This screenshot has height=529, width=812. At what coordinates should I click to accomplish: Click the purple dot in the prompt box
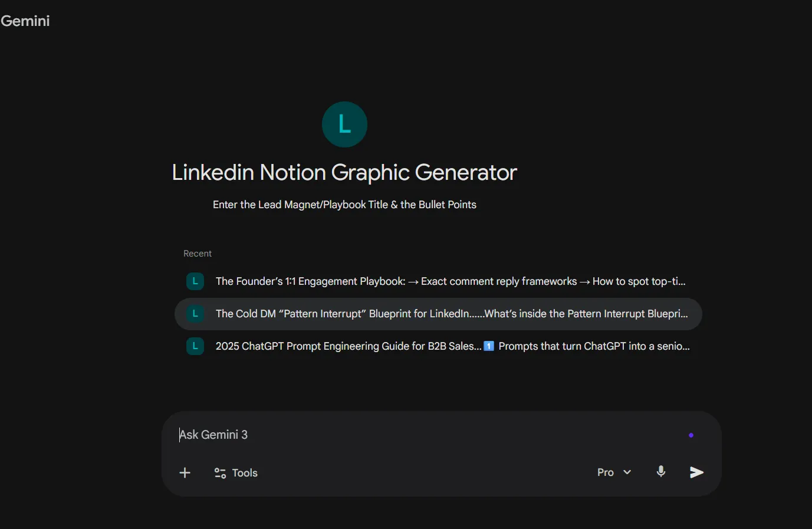(x=691, y=435)
